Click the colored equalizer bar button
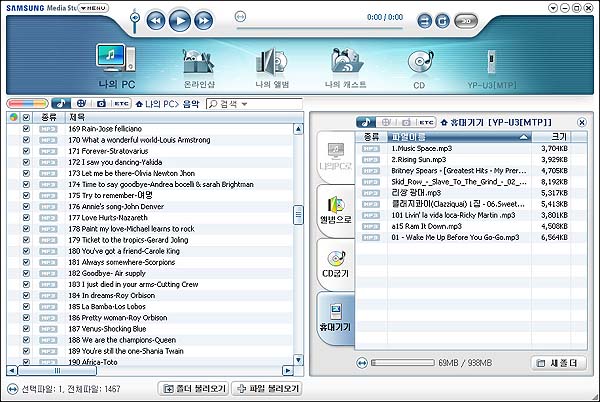The height and width of the screenshot is (402, 600). point(27,103)
